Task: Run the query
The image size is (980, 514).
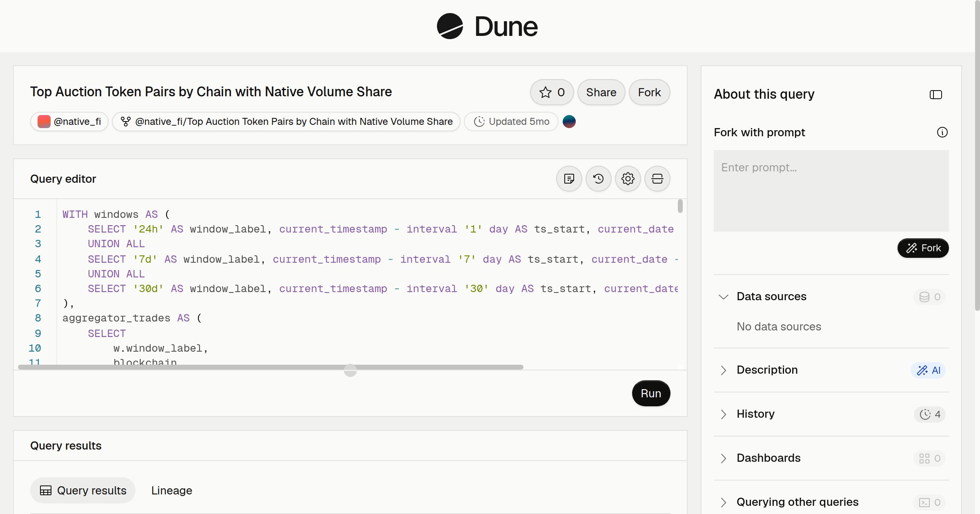Action: [651, 393]
